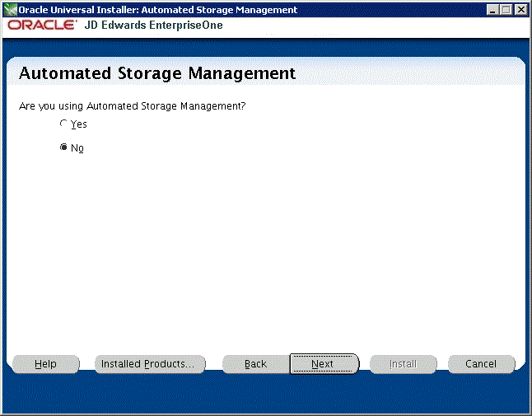
Task: Click the JD Edwards EnterpriseOne product name
Action: [x=153, y=26]
